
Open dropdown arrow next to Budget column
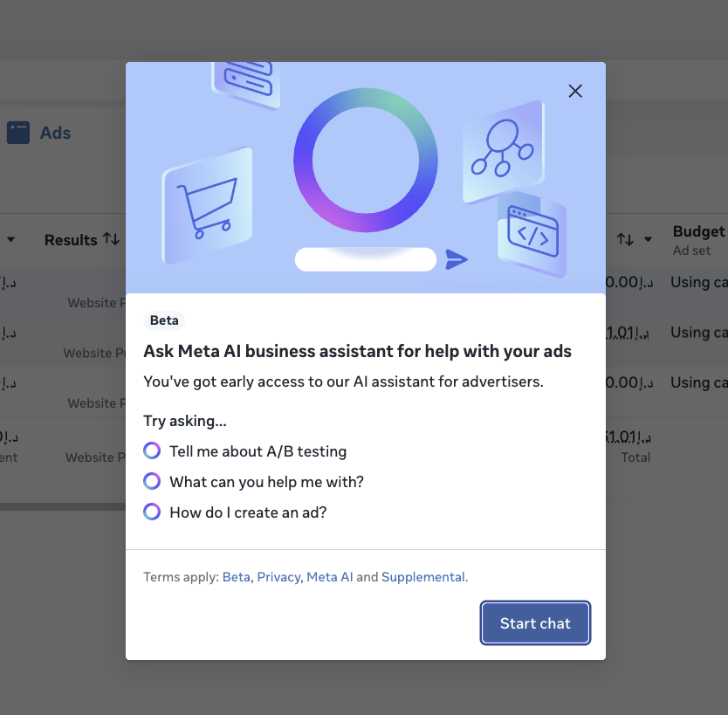point(649,239)
